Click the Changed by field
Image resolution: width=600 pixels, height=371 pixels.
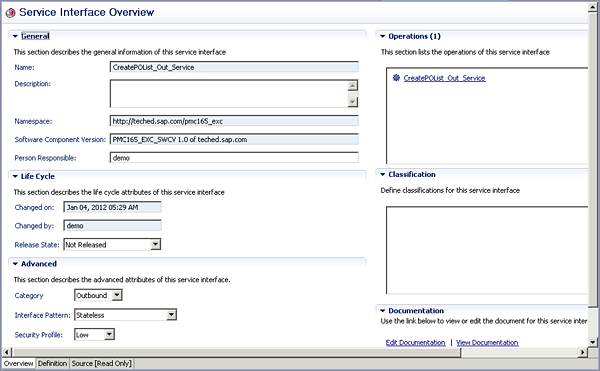coord(112,225)
